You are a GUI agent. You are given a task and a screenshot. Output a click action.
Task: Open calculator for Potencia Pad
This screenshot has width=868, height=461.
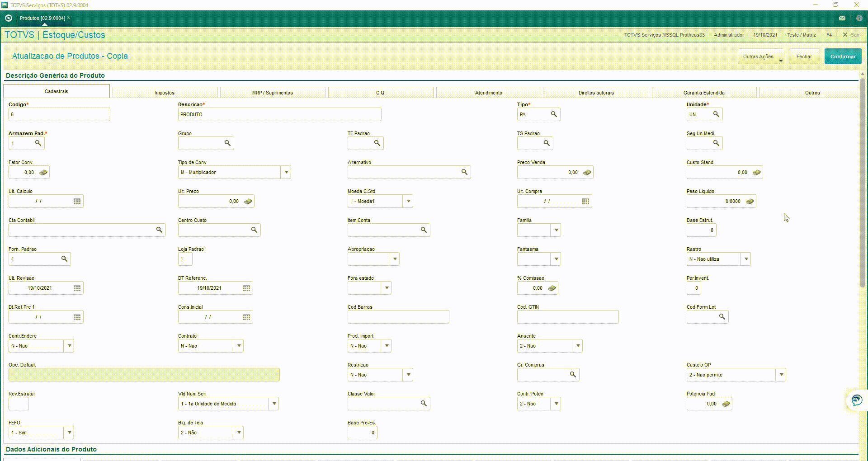(726, 404)
